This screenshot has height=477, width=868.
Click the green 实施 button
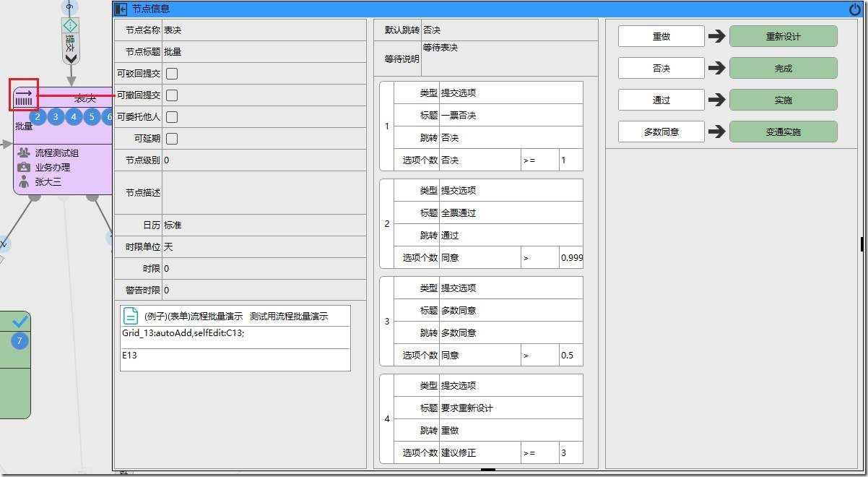point(784,100)
